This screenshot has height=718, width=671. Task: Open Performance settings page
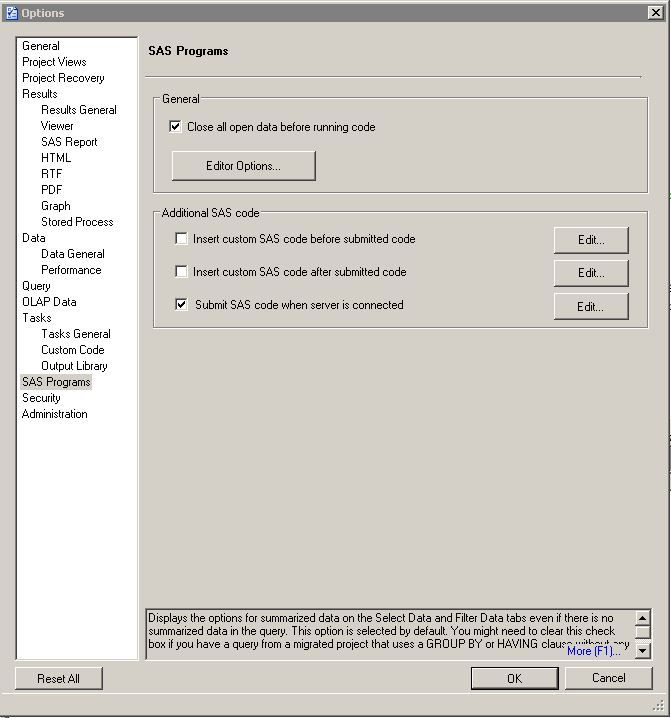(71, 270)
